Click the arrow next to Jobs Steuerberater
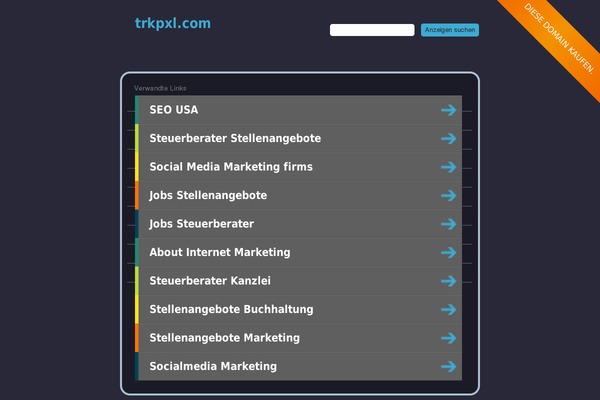600x400 pixels. point(448,224)
